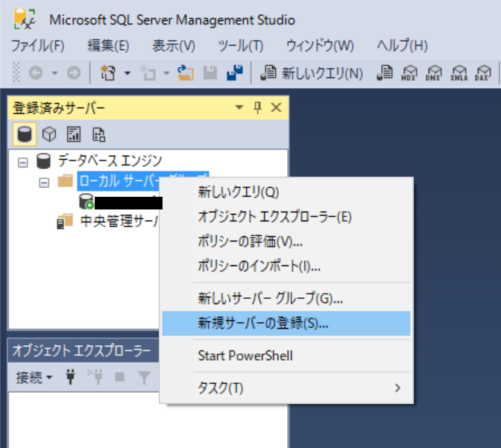Image resolution: width=501 pixels, height=448 pixels.
Task: Choose 新規サーバーの登録(S)... menu entry
Action: 286,324
